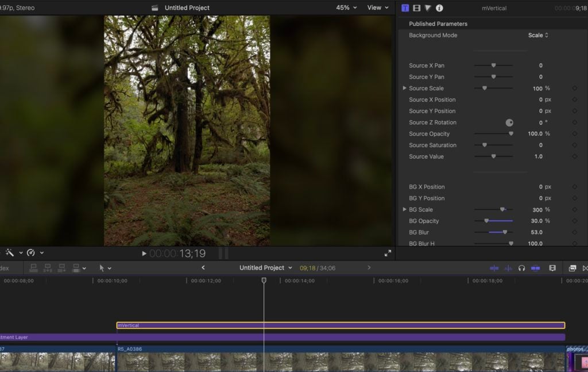The image size is (588, 372).
Task: Switch to the Video inspector icon
Action: [417, 8]
